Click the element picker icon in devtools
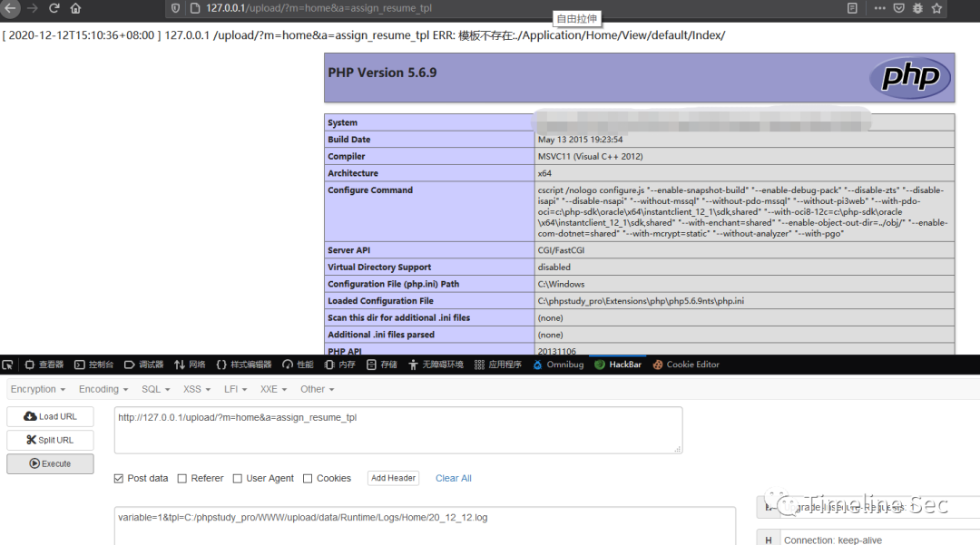980x545 pixels. [8, 365]
